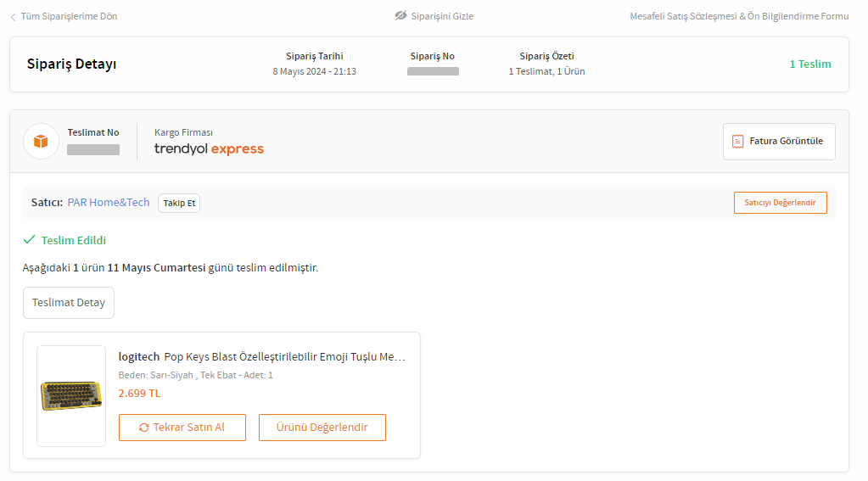Click the refresh icon in Tekrar Satın Al

143,428
